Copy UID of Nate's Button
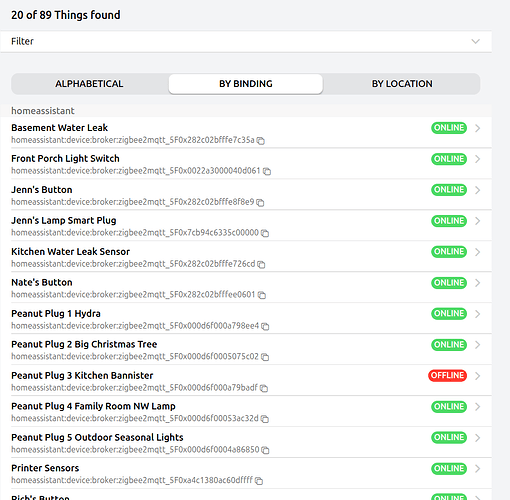510x500 pixels. pyautogui.click(x=262, y=295)
